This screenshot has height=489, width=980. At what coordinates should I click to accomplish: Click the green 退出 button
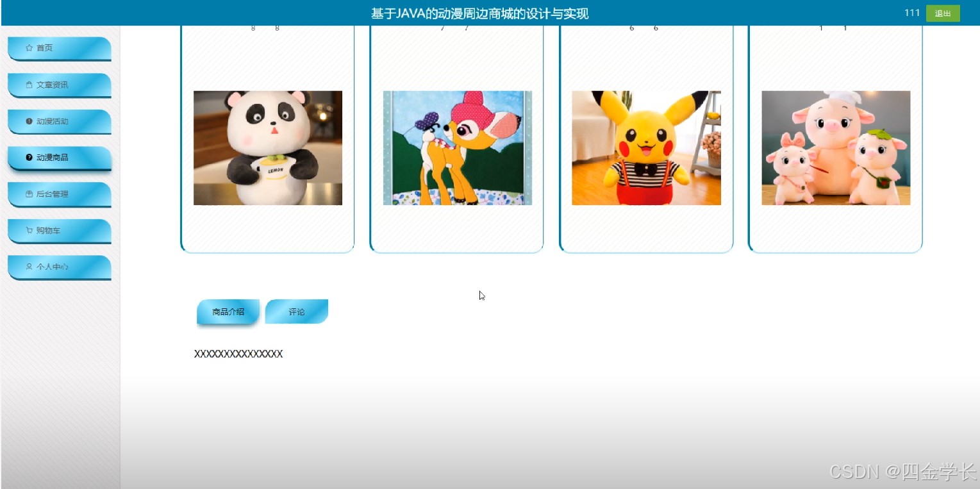point(943,13)
